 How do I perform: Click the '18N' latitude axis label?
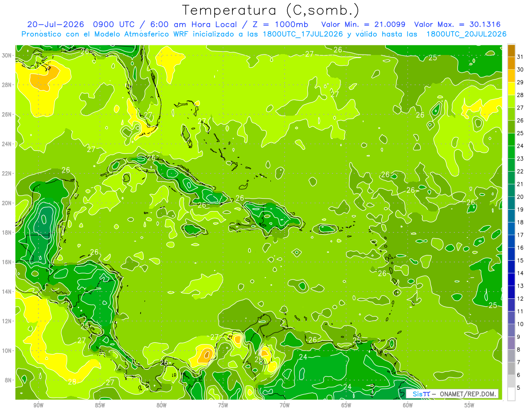pos(8,232)
